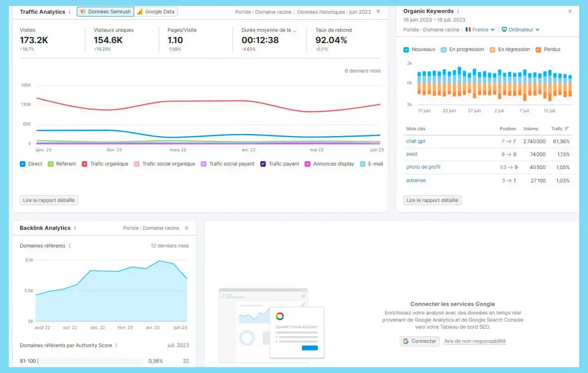Viewport: 588px width, 373px height.
Task: Click the 2 740 000 volume value
Action: 534,142
